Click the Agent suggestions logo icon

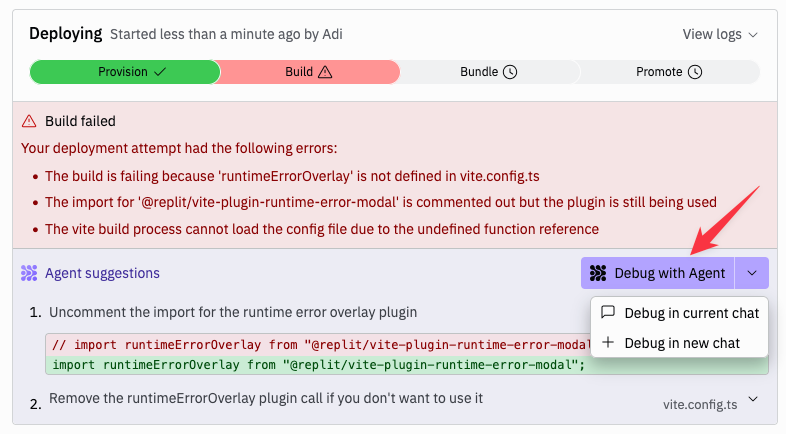tap(29, 273)
